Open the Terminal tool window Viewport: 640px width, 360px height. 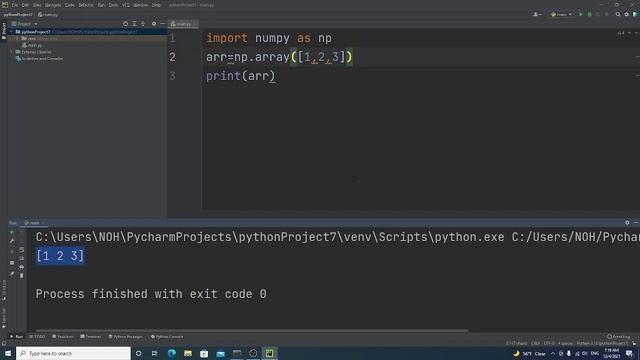(91, 337)
